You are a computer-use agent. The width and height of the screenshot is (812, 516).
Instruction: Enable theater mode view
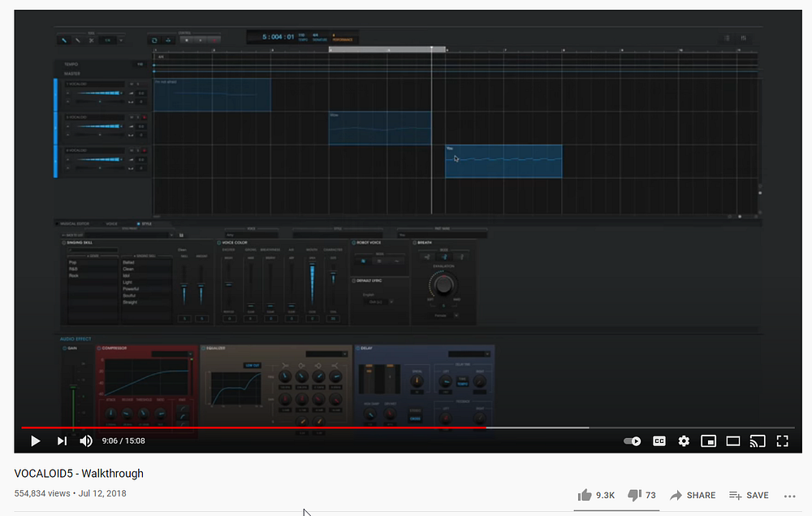tap(732, 441)
